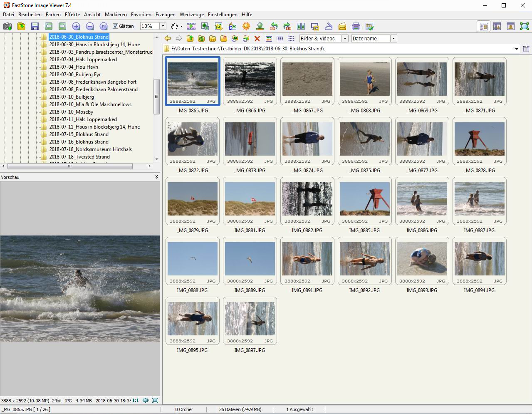This screenshot has width=532, height=414.
Task: Select the IMG_0893.JPG thumbnail
Action: (x=422, y=258)
